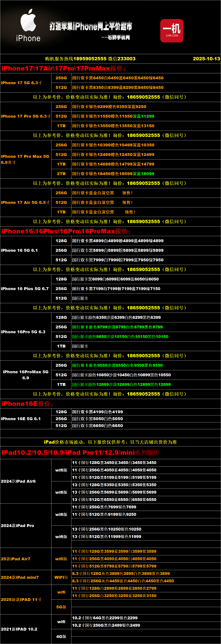Image resolution: width=221 pixels, height=644 pixels.
Task: Click the red 一机 1JIW.COM logo
Action: point(172,30)
